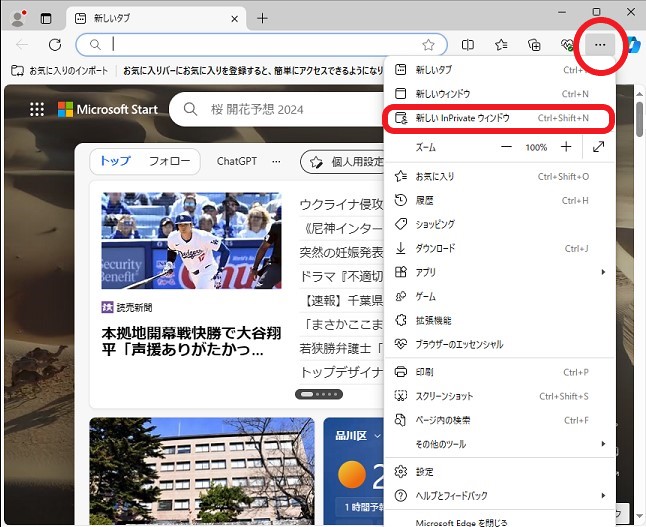
Task: Open headline starting 若狭勝弁護士
Action: coord(342,349)
